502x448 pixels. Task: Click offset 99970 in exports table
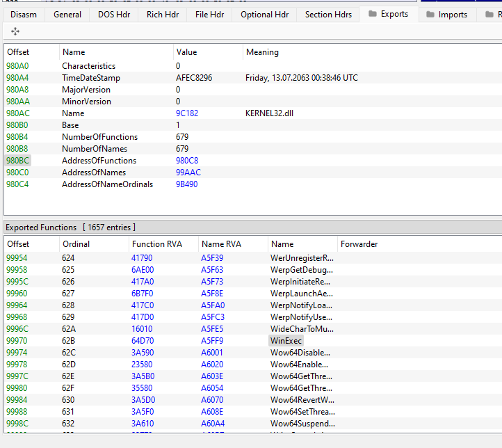click(17, 341)
